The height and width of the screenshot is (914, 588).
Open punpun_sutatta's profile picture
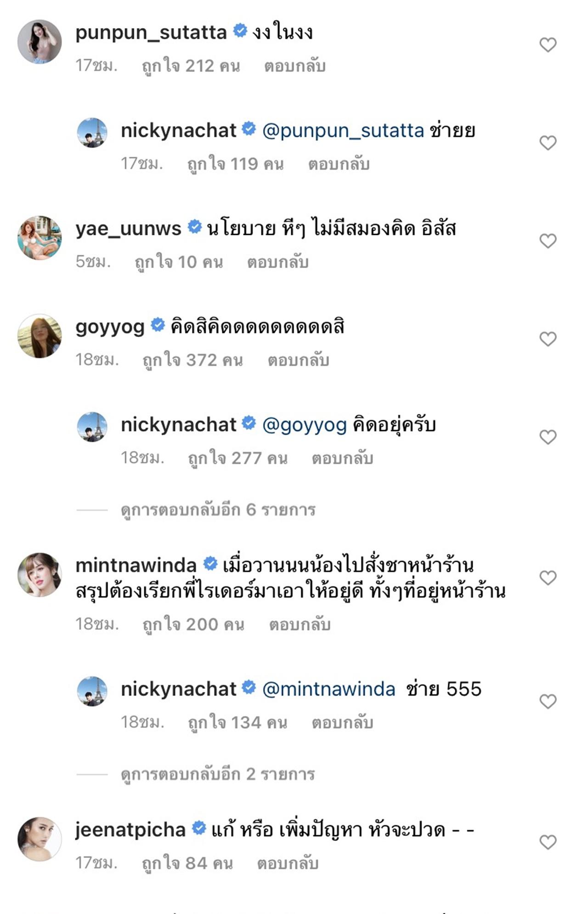click(40, 41)
